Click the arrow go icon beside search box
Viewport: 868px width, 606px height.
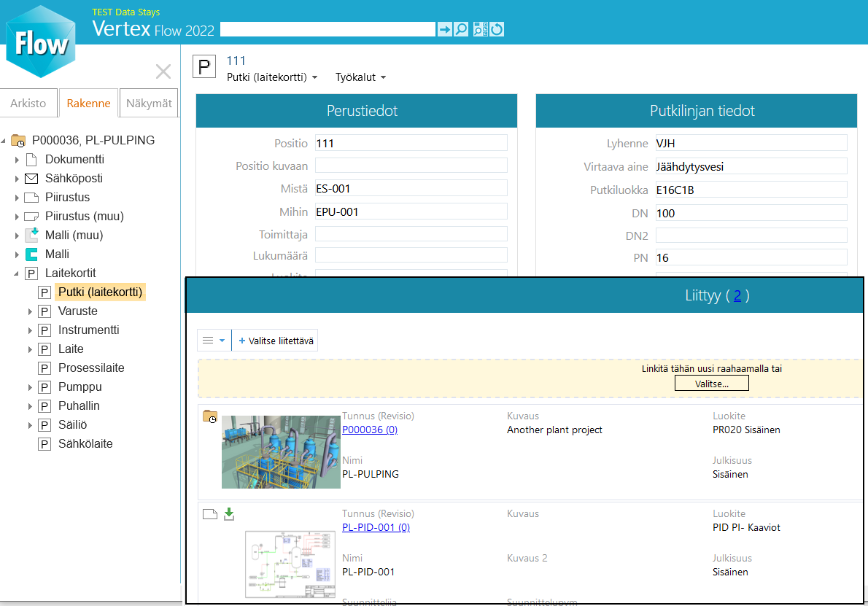[444, 29]
